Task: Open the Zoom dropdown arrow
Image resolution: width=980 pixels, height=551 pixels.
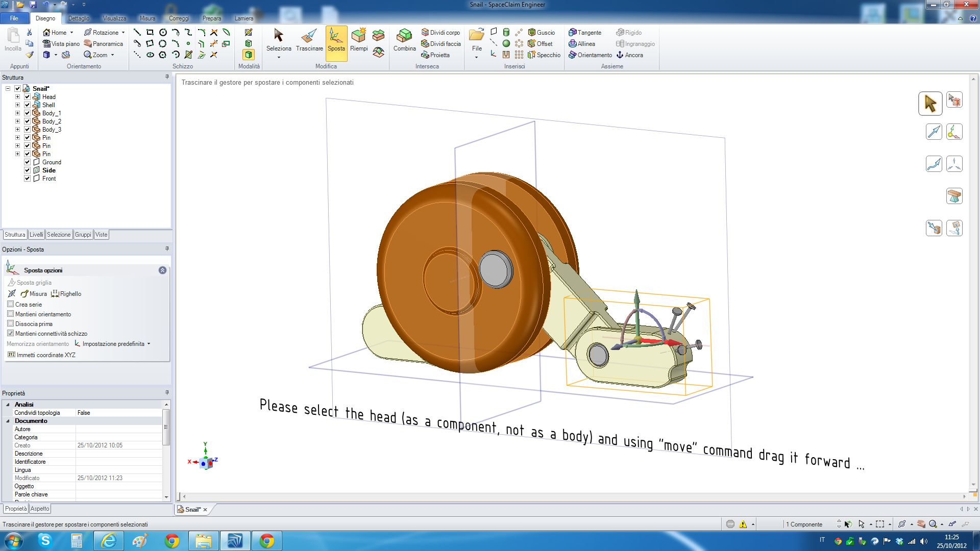Action: point(112,55)
